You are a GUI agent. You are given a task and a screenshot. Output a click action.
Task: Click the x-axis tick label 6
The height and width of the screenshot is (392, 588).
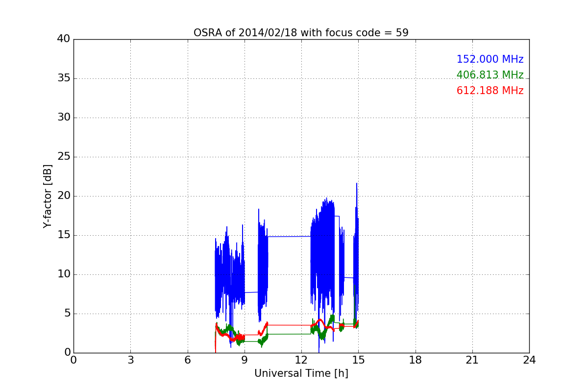coord(187,360)
